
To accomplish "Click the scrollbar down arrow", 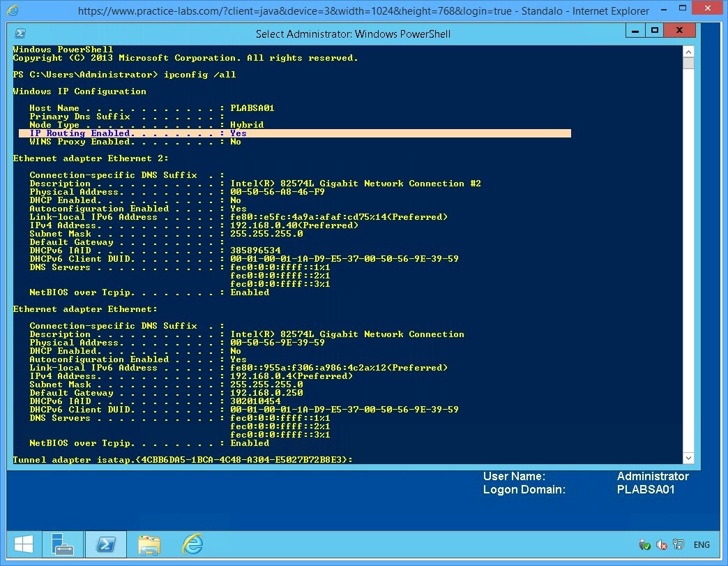I will coord(688,457).
